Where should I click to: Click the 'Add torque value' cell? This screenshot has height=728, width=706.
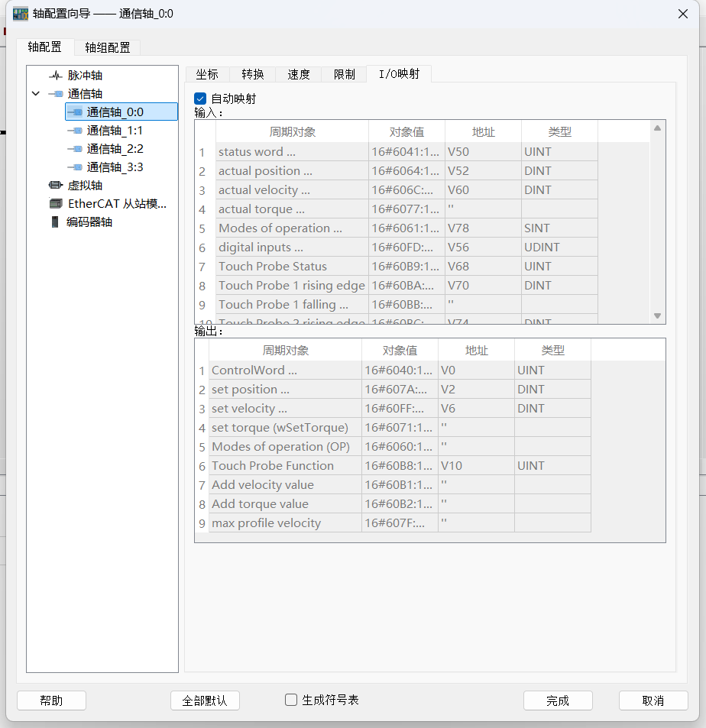[285, 503]
